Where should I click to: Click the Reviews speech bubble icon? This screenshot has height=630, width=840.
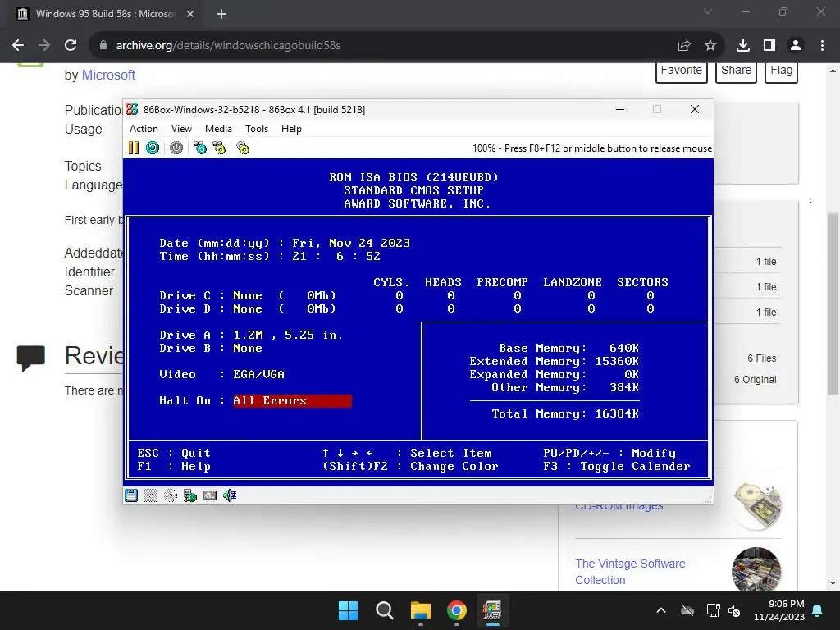click(31, 358)
